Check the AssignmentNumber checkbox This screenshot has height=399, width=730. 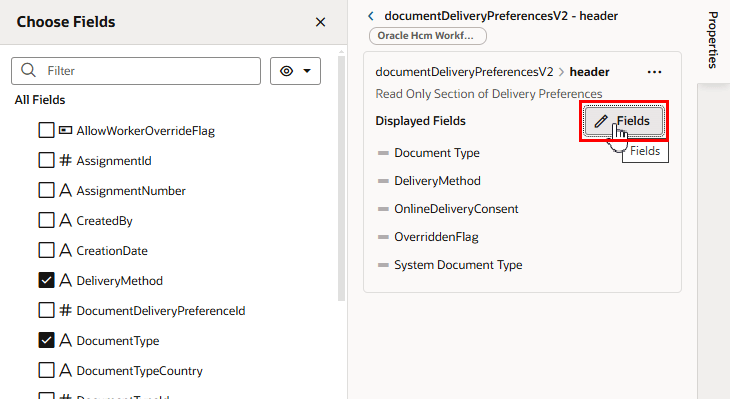[46, 190]
